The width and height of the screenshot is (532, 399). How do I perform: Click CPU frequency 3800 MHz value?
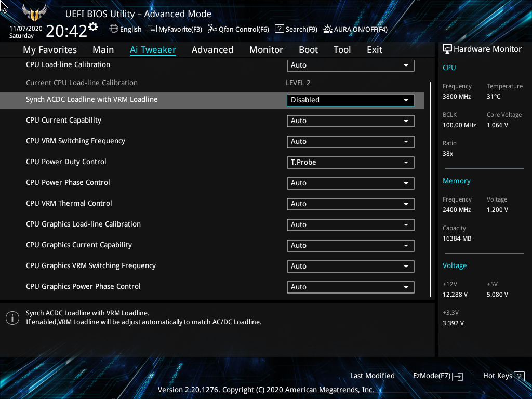tap(457, 97)
